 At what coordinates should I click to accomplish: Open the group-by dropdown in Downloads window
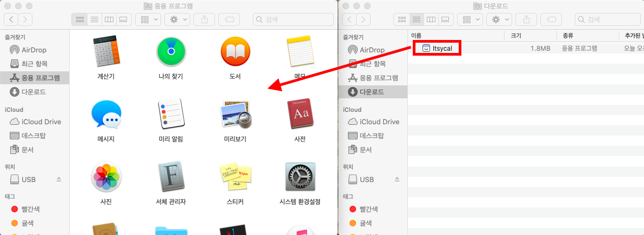tap(470, 19)
